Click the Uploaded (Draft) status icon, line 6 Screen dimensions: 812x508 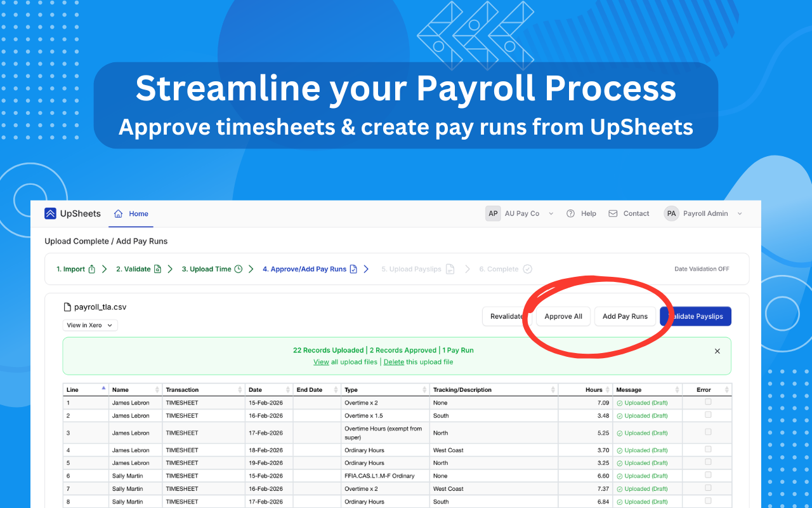point(619,476)
